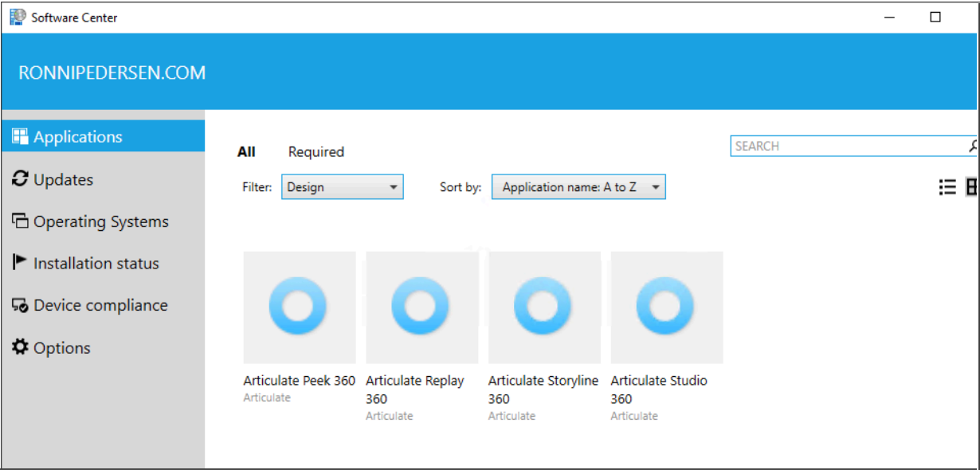Click the Operating Systems icon

(x=20, y=221)
